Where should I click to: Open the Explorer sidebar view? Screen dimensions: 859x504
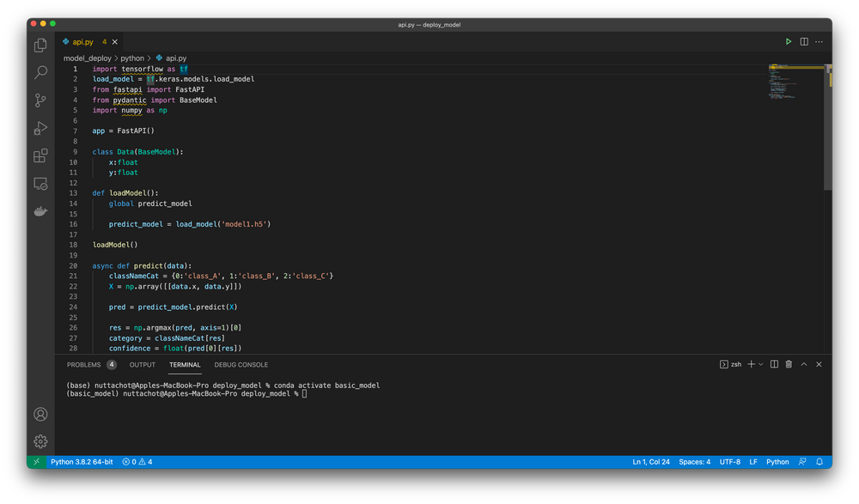coord(40,44)
